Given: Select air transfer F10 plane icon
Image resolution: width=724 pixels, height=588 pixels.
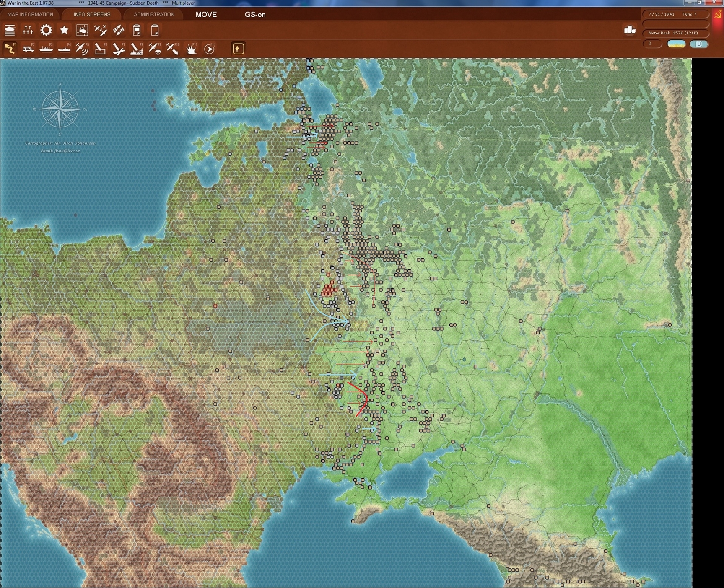Looking at the screenshot, I should point(173,49).
